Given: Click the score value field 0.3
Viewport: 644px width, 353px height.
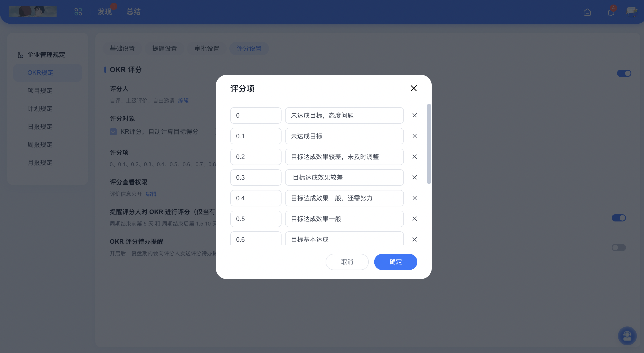Looking at the screenshot, I should point(256,177).
